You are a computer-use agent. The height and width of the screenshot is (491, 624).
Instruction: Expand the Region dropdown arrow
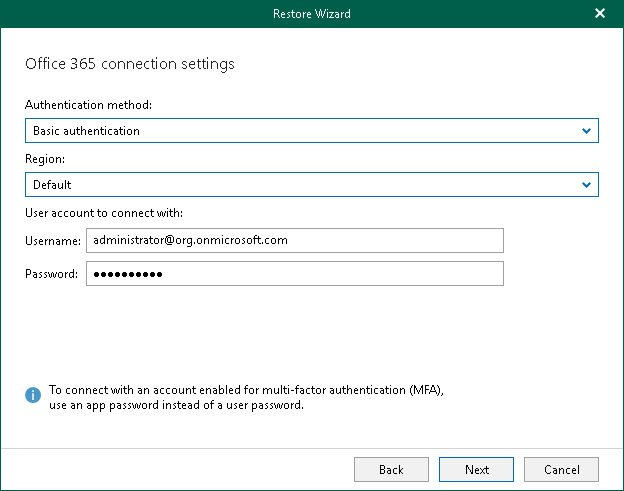(x=586, y=185)
